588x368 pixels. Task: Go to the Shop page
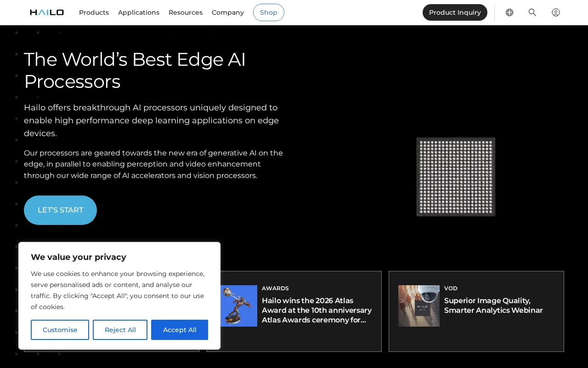[269, 12]
